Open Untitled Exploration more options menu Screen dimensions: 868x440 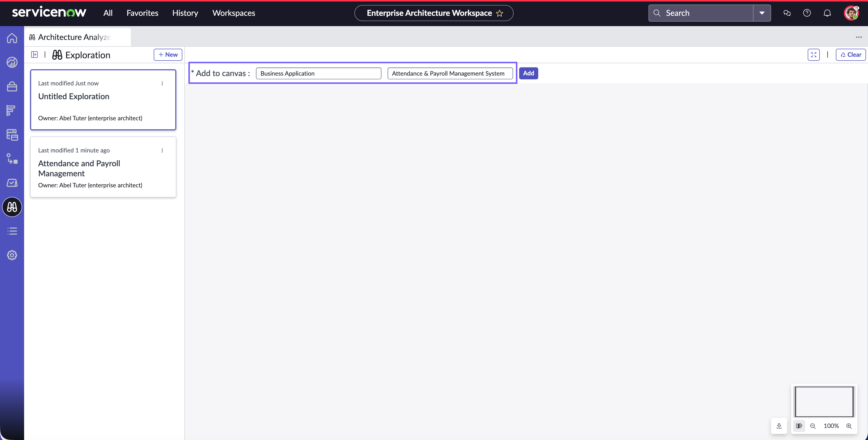click(162, 83)
